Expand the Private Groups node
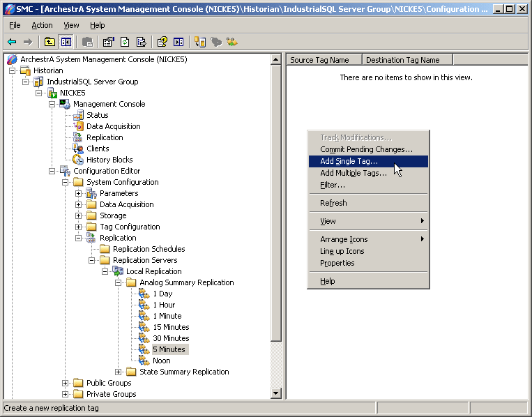532x417 pixels. pos(65,394)
